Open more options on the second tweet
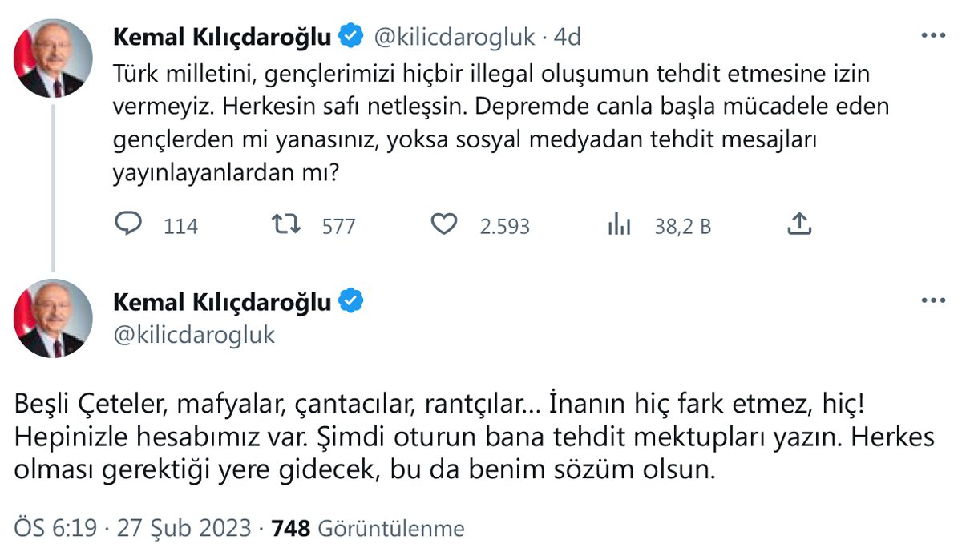This screenshot has width=962, height=560. [933, 300]
